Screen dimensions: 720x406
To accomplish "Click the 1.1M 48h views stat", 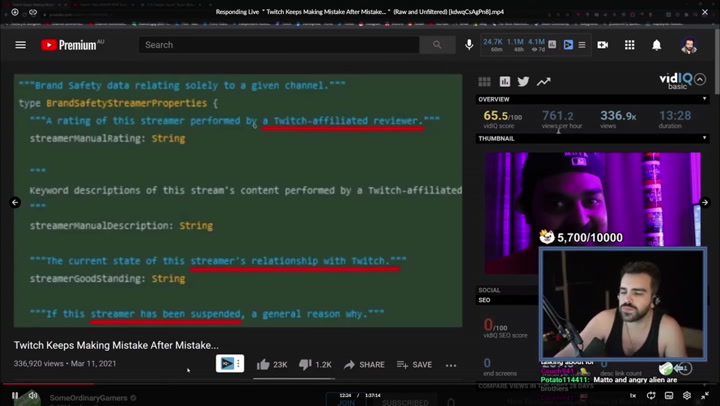I will click(515, 45).
